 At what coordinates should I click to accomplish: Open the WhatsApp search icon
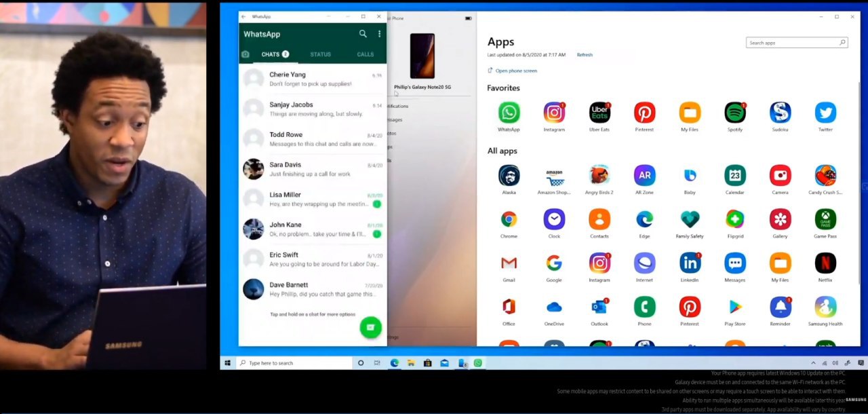tap(363, 34)
